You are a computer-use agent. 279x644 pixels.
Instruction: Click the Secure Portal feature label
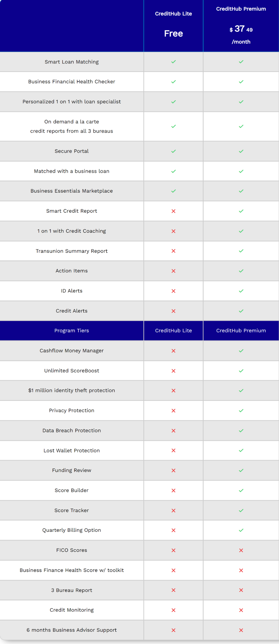click(72, 151)
